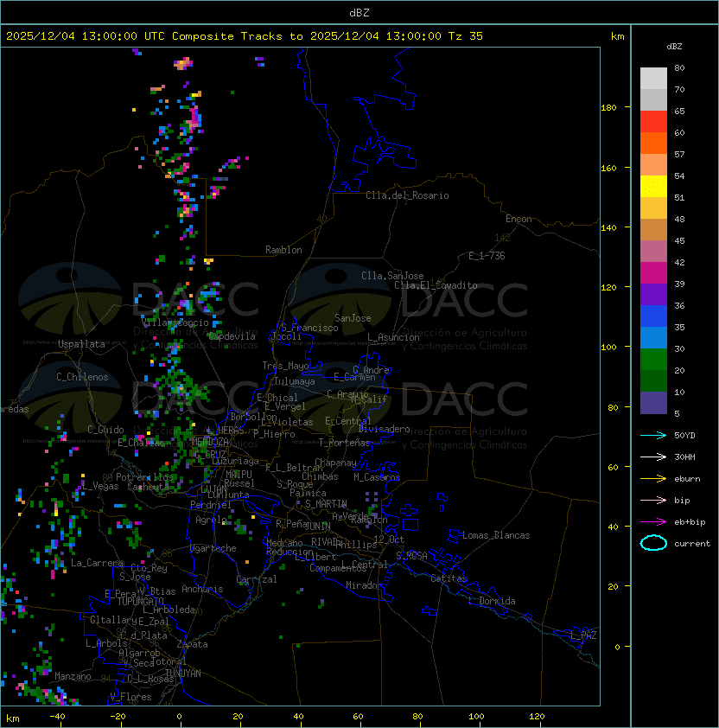Select the orange 57-60 dBZ swatch
The image size is (719, 728).
coord(653,143)
